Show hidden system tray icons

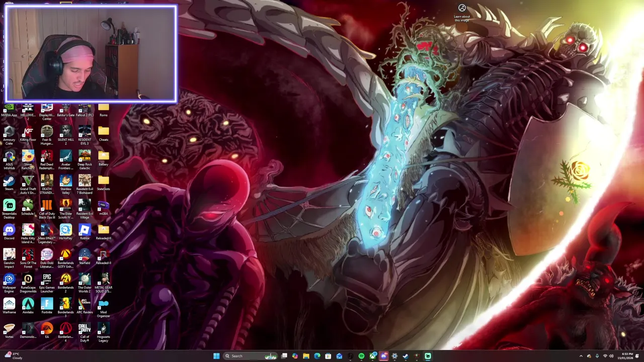tap(581, 356)
